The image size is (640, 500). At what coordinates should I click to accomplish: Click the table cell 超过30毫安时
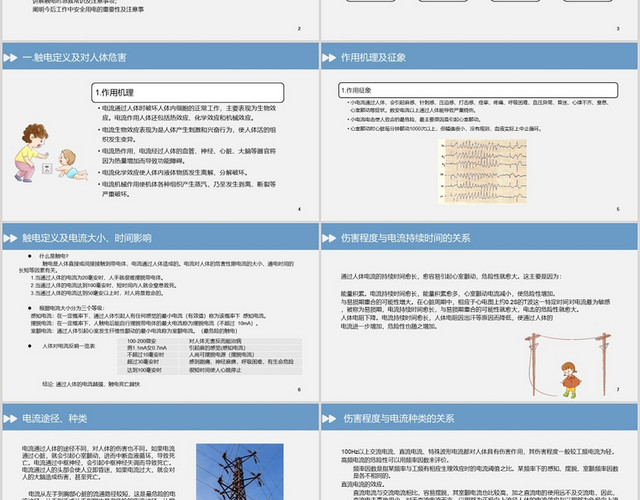click(x=143, y=362)
